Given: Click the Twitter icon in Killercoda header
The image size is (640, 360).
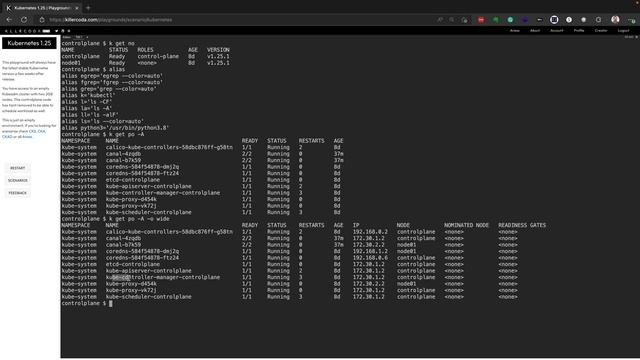Looking at the screenshot, I should coord(56,31).
